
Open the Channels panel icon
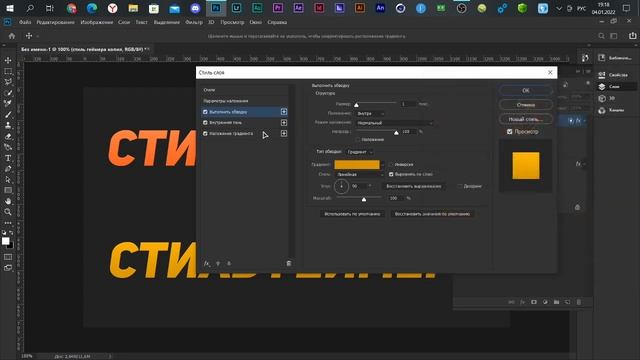[x=602, y=110]
